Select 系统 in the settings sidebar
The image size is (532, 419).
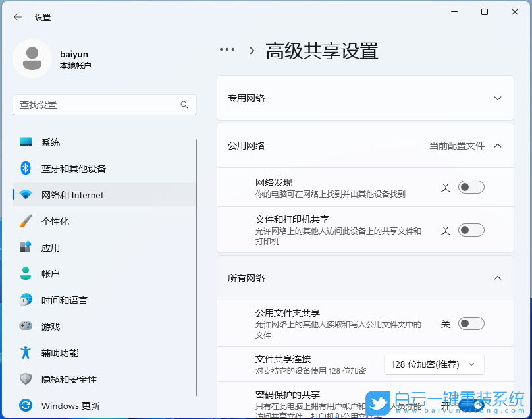(51, 142)
